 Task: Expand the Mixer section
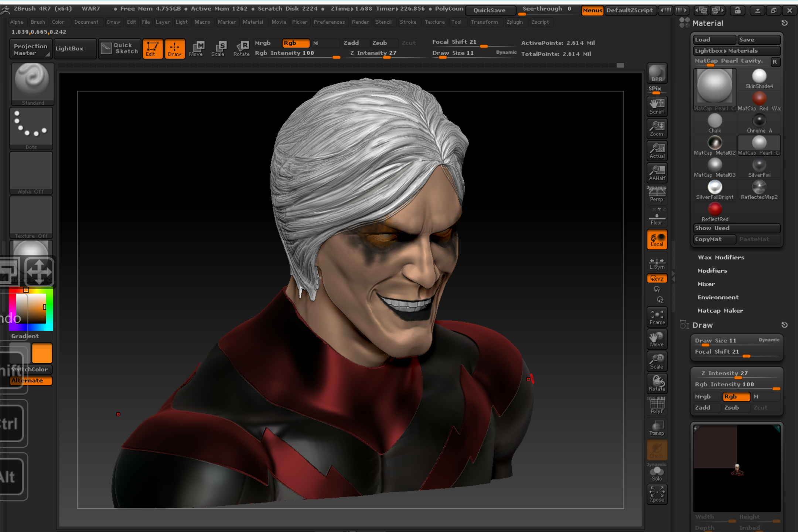(x=706, y=284)
